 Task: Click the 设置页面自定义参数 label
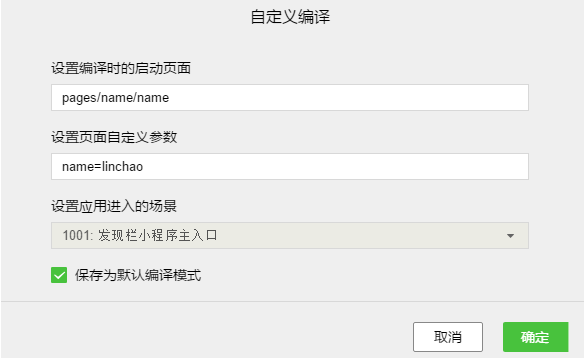pyautogui.click(x=114, y=137)
